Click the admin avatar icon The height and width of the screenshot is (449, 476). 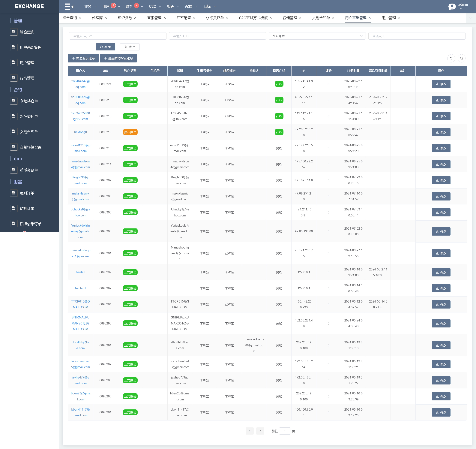(x=452, y=6)
